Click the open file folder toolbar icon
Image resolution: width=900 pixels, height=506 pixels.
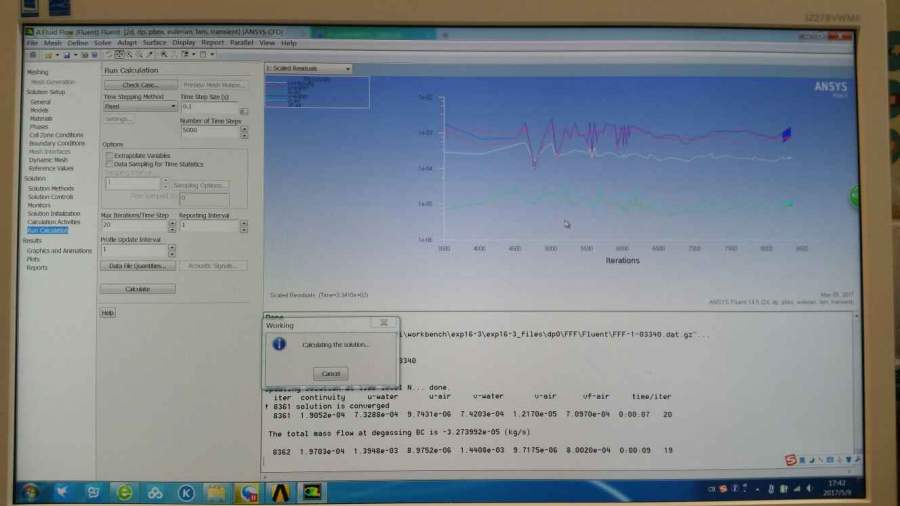tap(48, 55)
